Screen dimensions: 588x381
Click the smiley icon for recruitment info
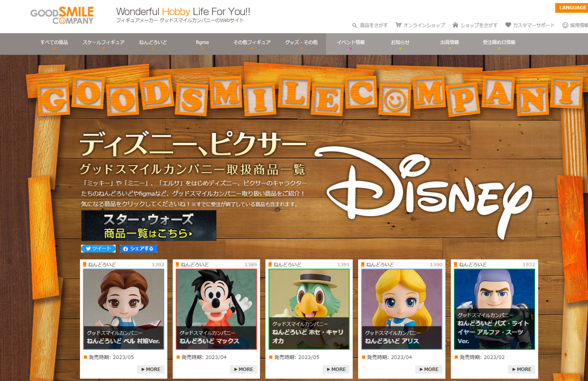(x=565, y=25)
